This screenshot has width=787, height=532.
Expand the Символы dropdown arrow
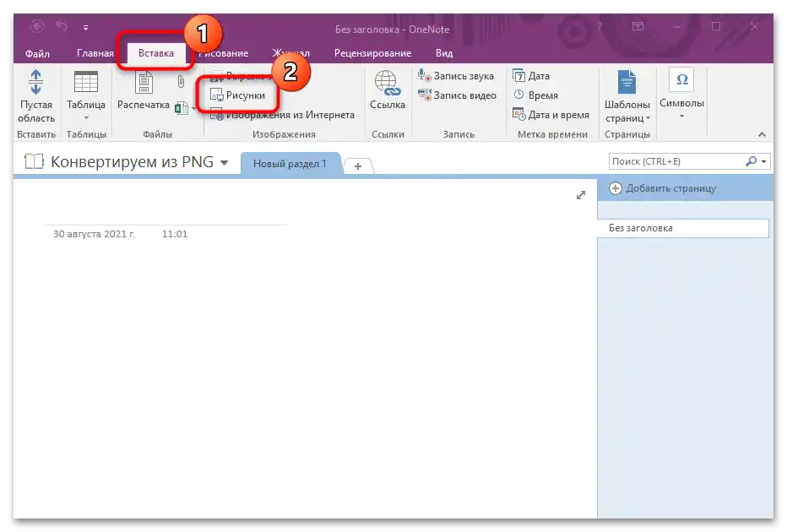pos(681,117)
